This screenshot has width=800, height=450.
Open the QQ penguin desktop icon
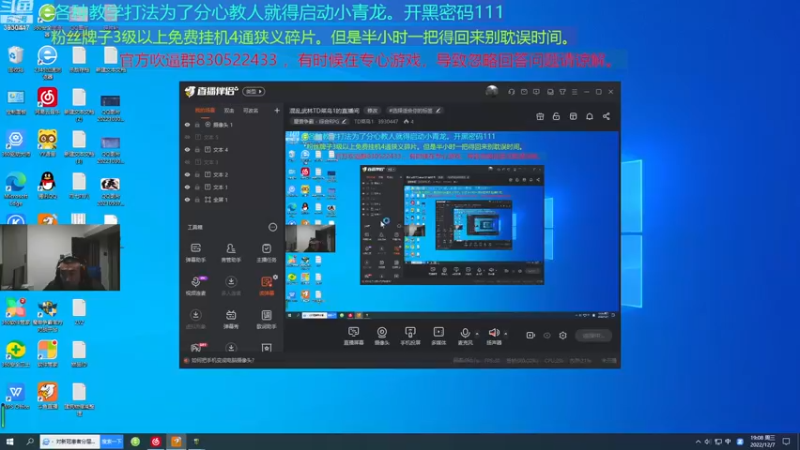(x=47, y=185)
